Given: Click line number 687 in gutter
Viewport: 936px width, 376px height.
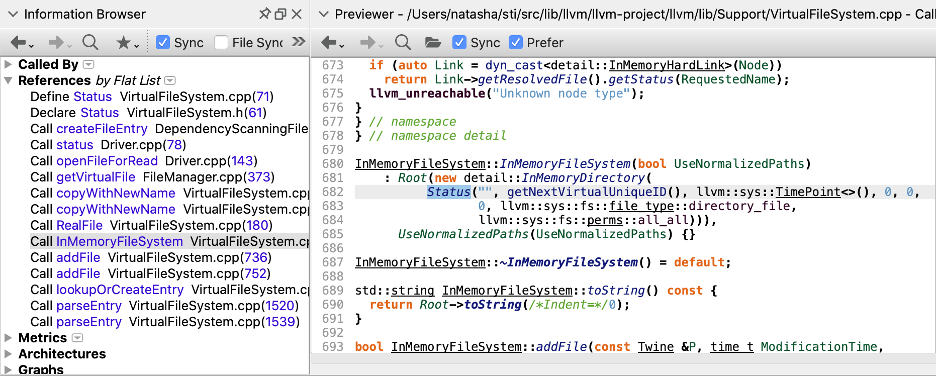Looking at the screenshot, I should [x=332, y=263].
